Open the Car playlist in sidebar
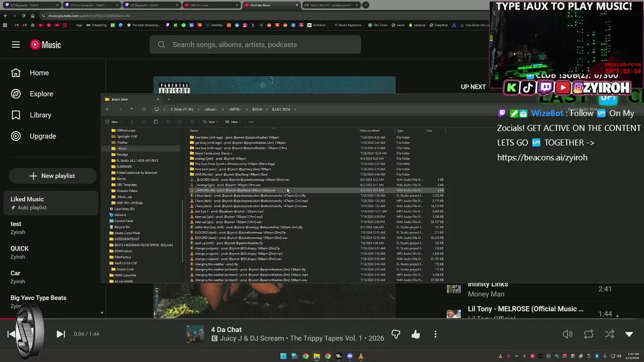The height and width of the screenshot is (362, 644). (50, 277)
